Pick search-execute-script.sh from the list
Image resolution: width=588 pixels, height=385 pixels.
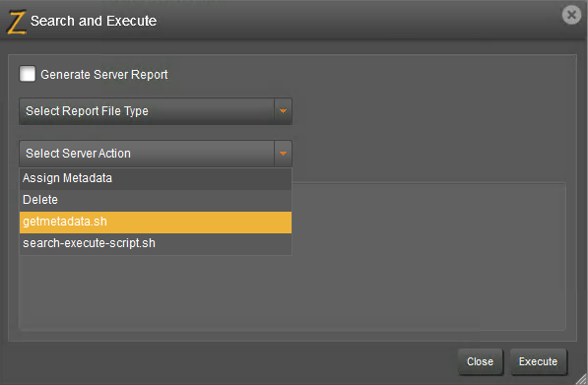(x=156, y=243)
